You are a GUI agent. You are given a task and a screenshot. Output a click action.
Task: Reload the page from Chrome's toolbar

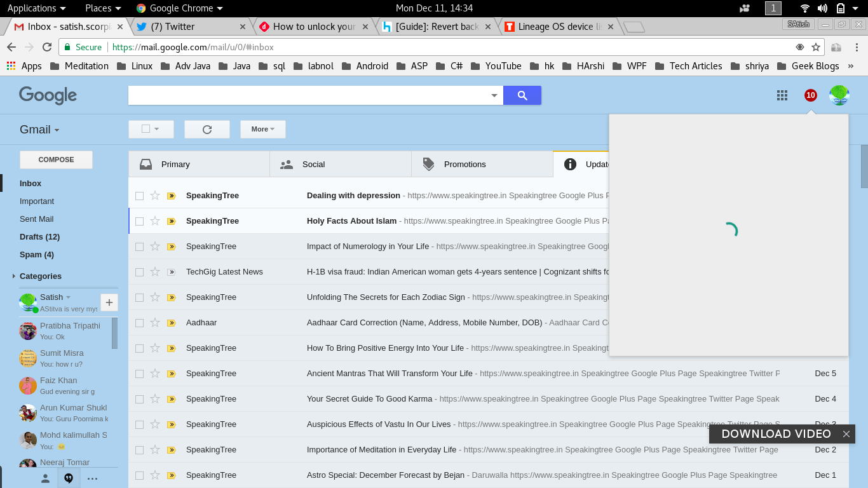point(47,47)
